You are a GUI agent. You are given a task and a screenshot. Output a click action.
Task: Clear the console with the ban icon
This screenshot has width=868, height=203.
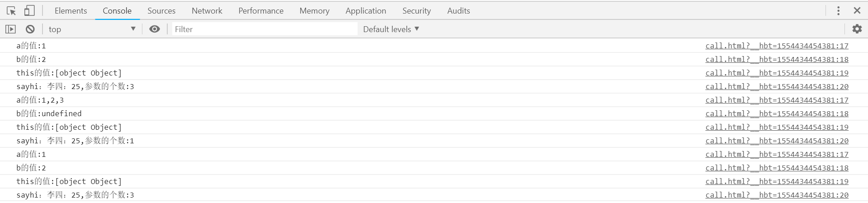(x=30, y=29)
